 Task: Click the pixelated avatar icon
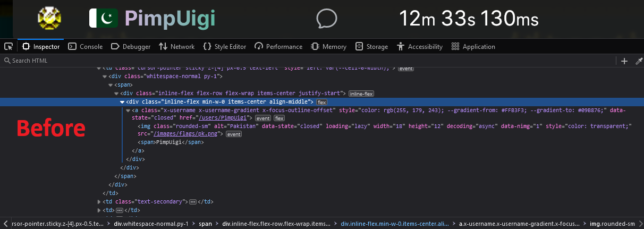coord(50,19)
